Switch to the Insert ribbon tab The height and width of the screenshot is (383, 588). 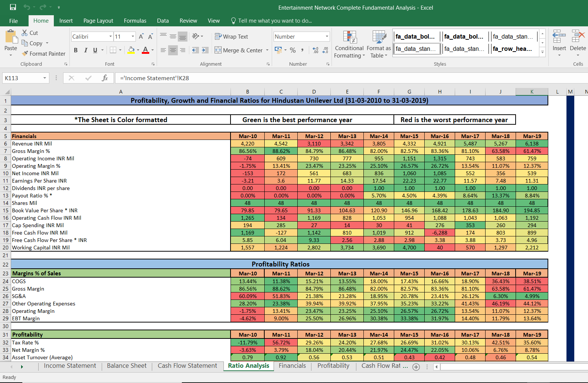pos(66,21)
